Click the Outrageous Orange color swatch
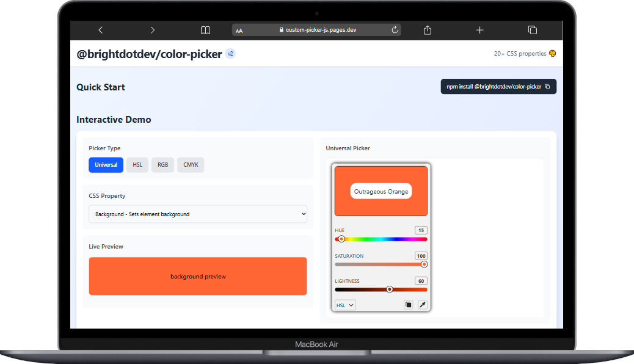Viewport: 634px width, 364px height. (x=381, y=191)
